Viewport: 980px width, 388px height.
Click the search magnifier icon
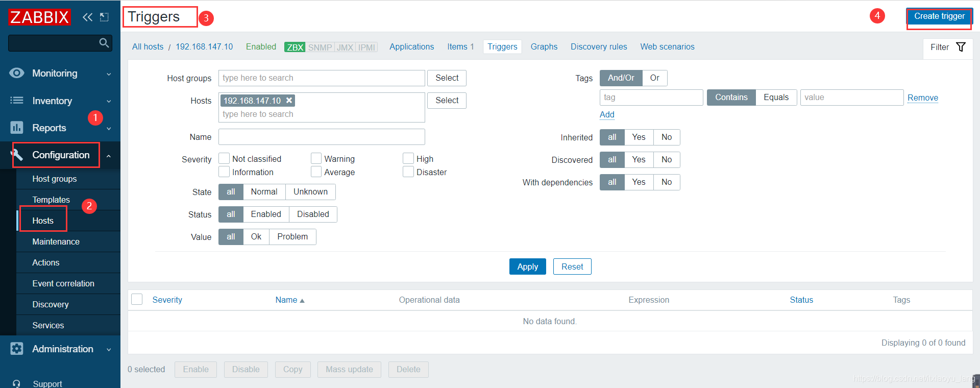tap(104, 43)
